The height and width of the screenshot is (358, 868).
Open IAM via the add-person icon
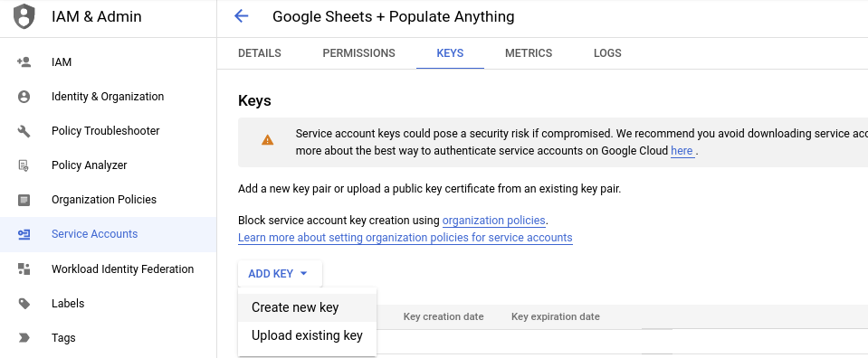click(x=24, y=62)
